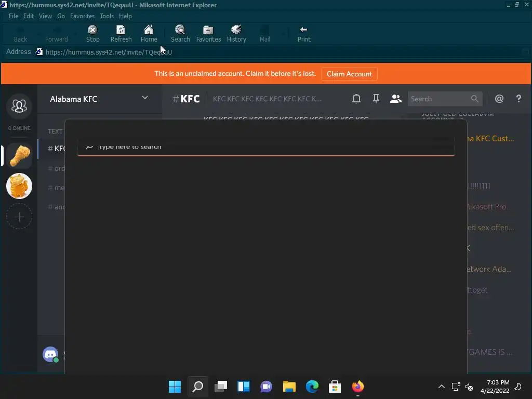Open the Favorites toolbar button

[x=208, y=34]
